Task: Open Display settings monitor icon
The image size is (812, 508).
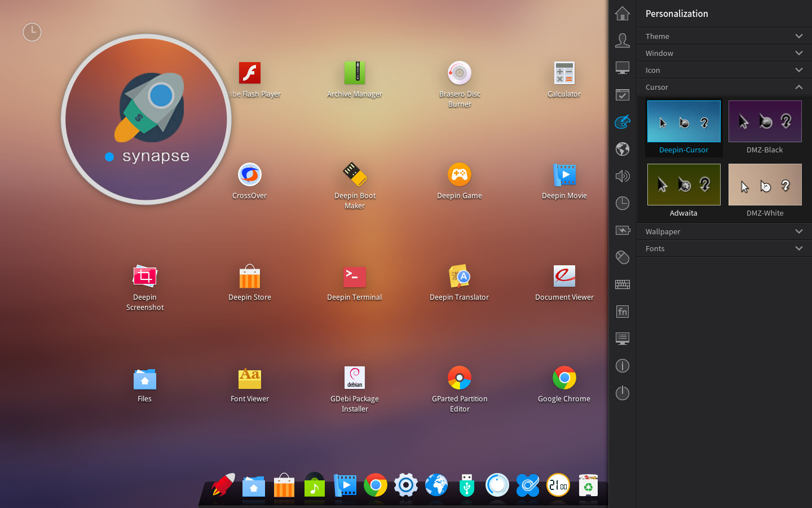Action: 623,68
